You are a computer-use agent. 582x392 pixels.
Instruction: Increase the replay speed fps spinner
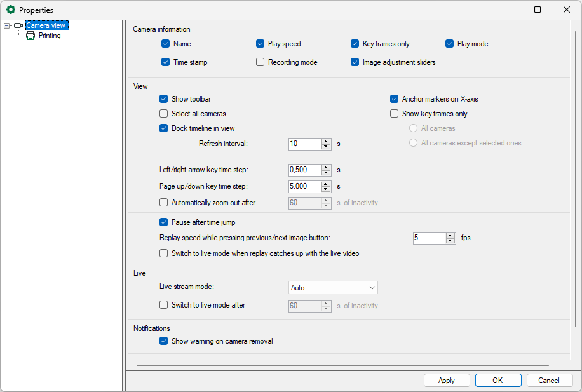coord(450,235)
